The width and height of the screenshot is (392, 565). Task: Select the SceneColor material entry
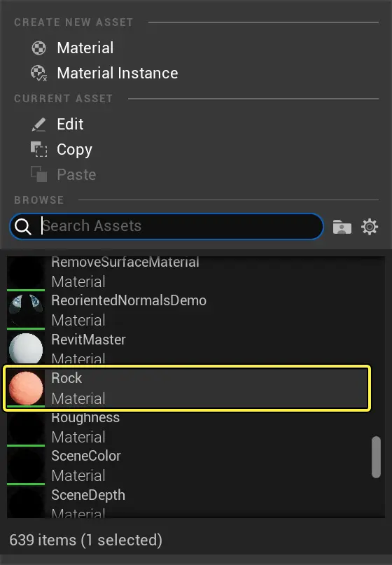click(x=188, y=466)
